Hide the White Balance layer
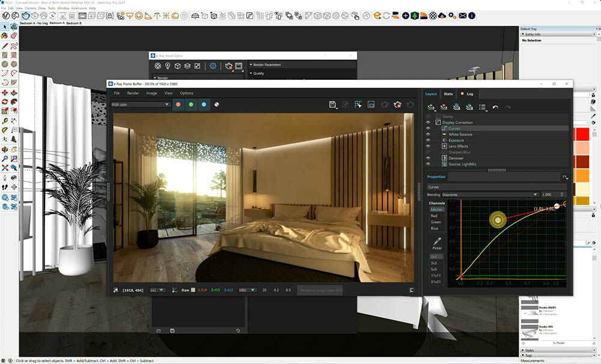This screenshot has height=364, width=601. tap(429, 135)
